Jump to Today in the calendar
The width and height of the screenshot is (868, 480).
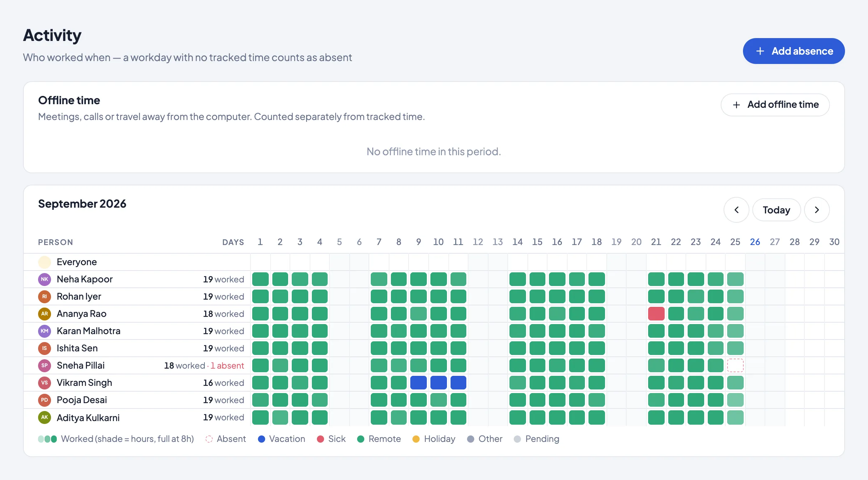click(x=776, y=210)
